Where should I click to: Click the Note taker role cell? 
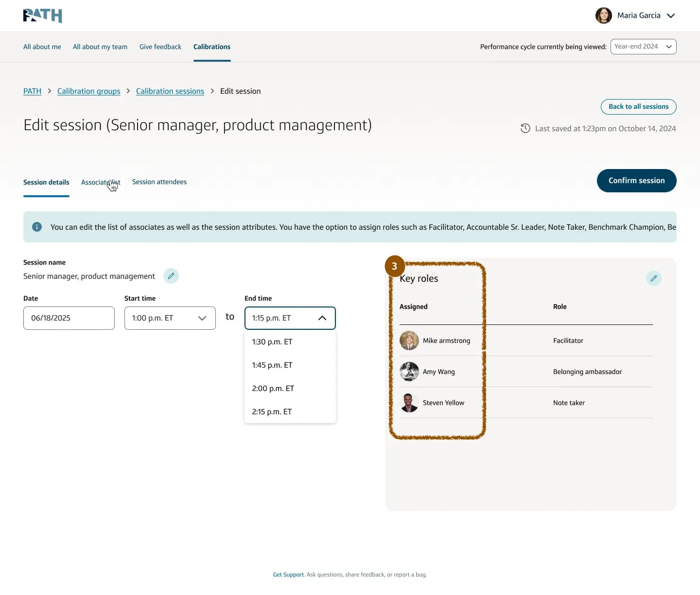click(569, 403)
